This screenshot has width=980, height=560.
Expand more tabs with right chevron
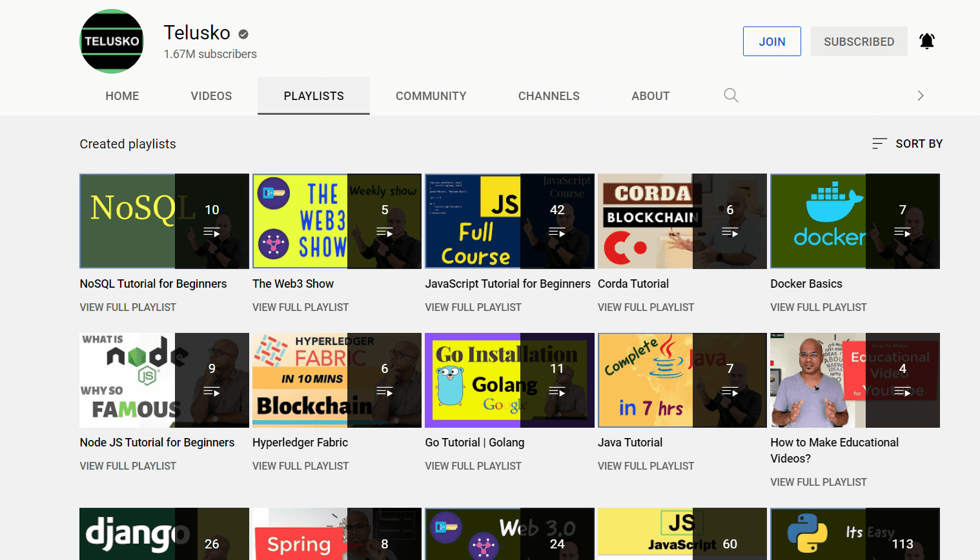click(x=921, y=95)
